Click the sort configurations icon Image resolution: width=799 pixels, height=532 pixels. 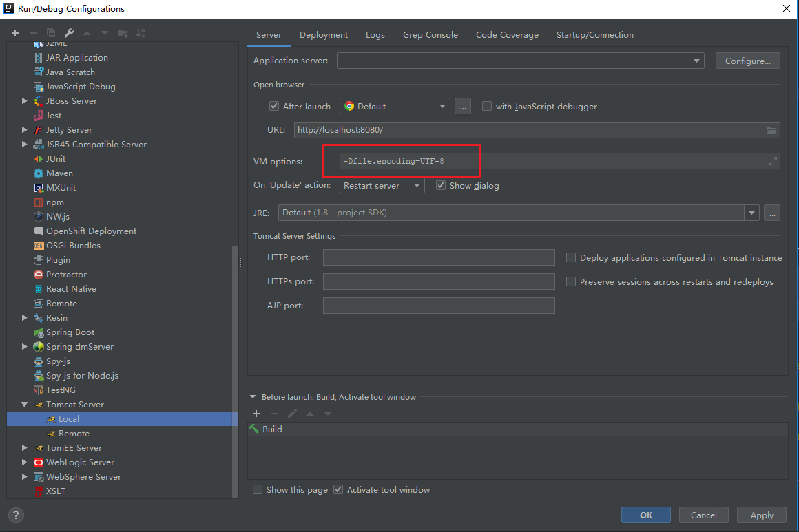pos(141,33)
